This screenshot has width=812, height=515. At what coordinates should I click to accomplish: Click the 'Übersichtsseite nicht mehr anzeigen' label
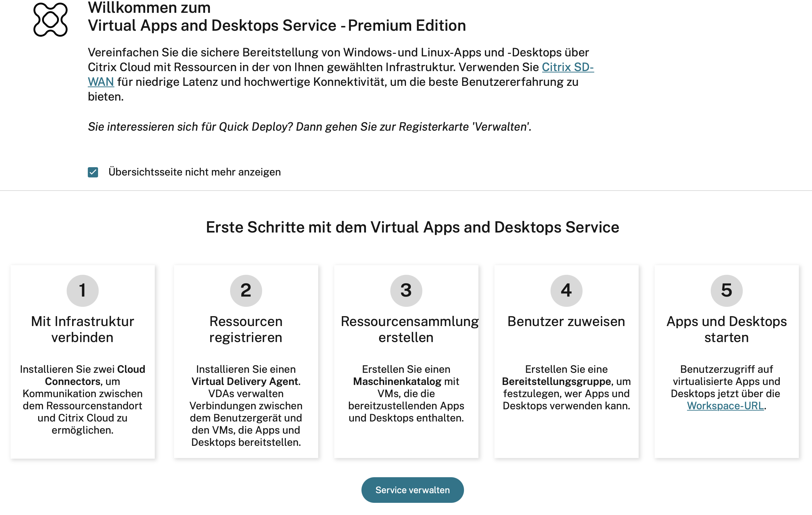click(x=195, y=172)
